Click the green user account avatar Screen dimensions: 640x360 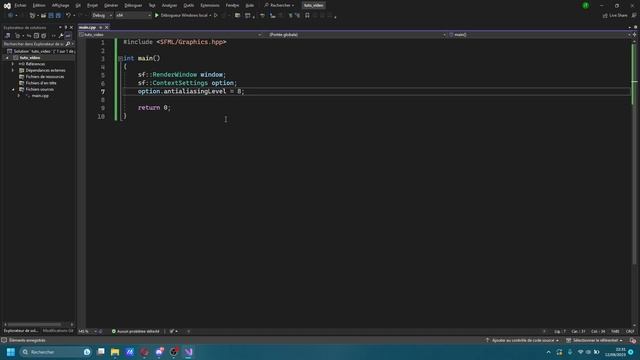[x=586, y=6]
